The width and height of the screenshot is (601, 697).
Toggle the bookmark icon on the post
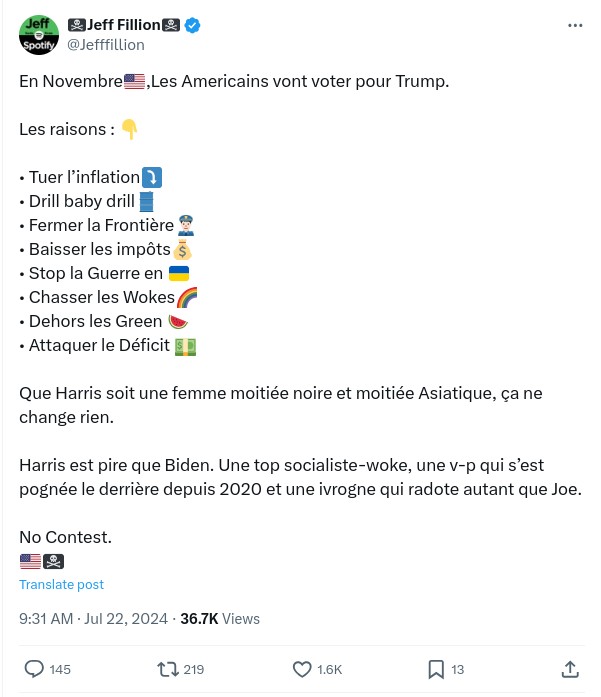(436, 669)
